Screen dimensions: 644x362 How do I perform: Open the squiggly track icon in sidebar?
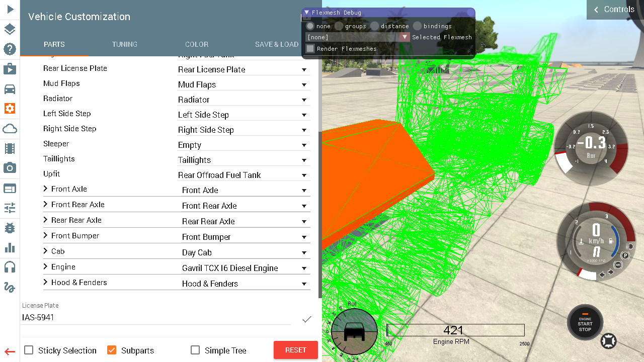10,287
